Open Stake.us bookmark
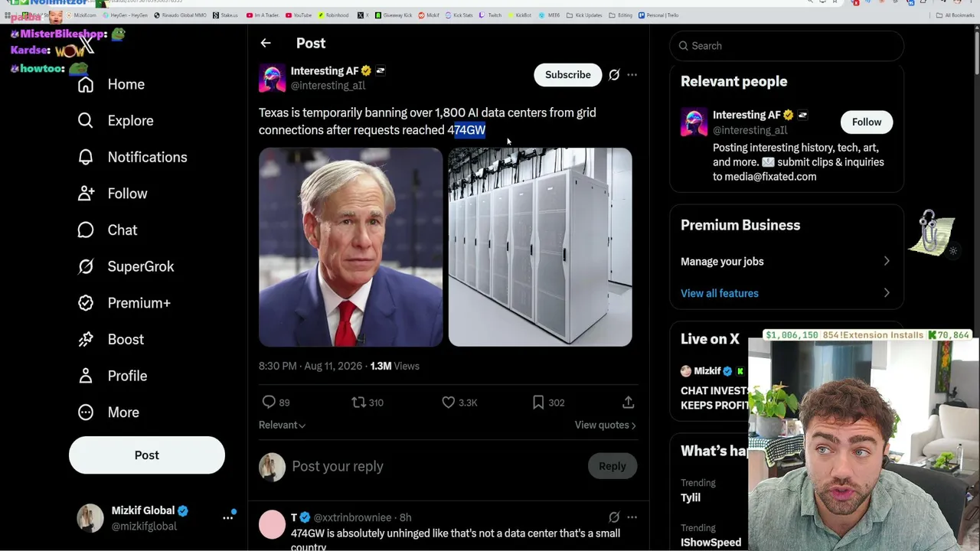 (x=226, y=15)
